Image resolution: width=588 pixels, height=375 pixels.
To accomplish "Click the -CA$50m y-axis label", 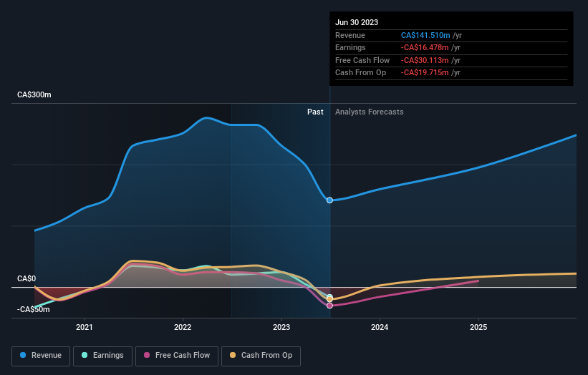I will pyautogui.click(x=34, y=309).
